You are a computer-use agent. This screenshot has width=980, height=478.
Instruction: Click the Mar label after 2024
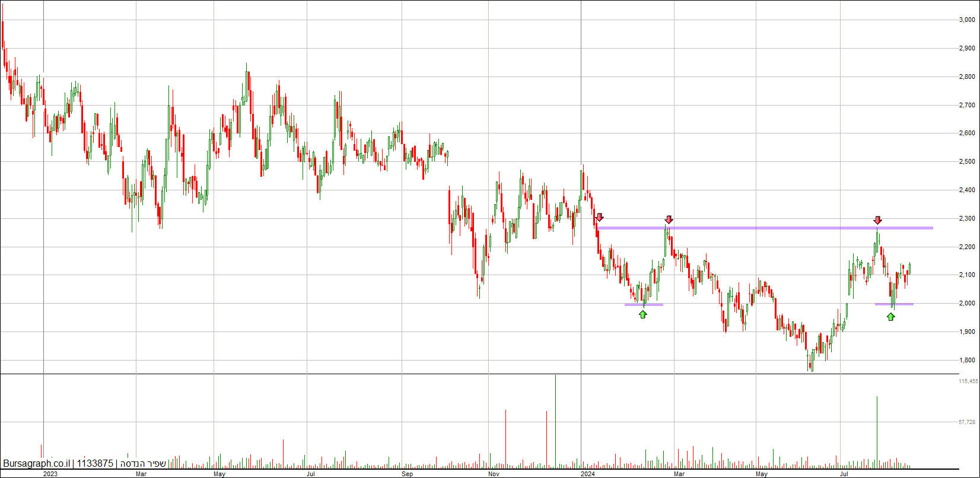679,474
